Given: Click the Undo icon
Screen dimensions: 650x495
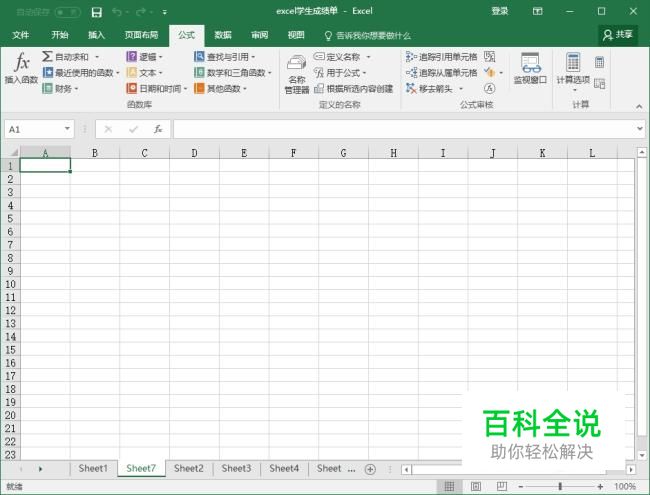Looking at the screenshot, I should click(x=117, y=12).
